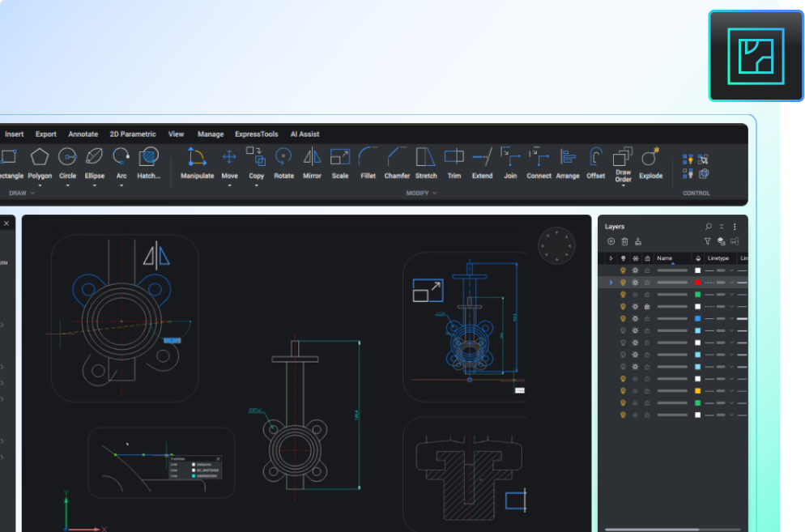Change the dark blue layer color swatch
The height and width of the screenshot is (532, 805).
click(698, 318)
